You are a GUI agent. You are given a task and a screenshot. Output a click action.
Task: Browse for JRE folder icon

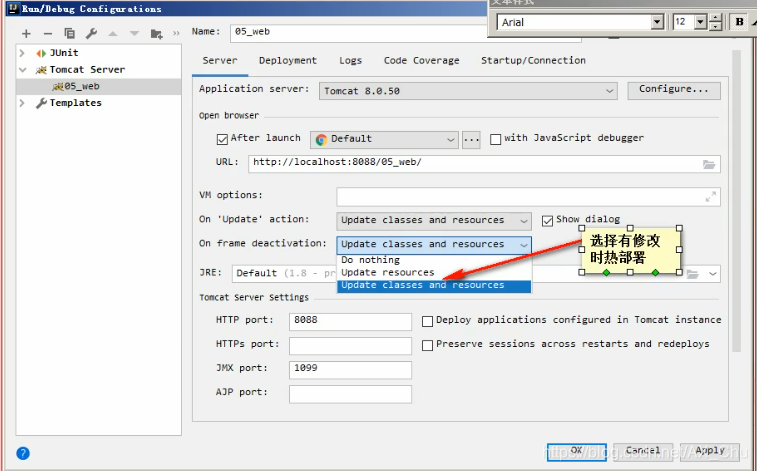pyautogui.click(x=693, y=274)
